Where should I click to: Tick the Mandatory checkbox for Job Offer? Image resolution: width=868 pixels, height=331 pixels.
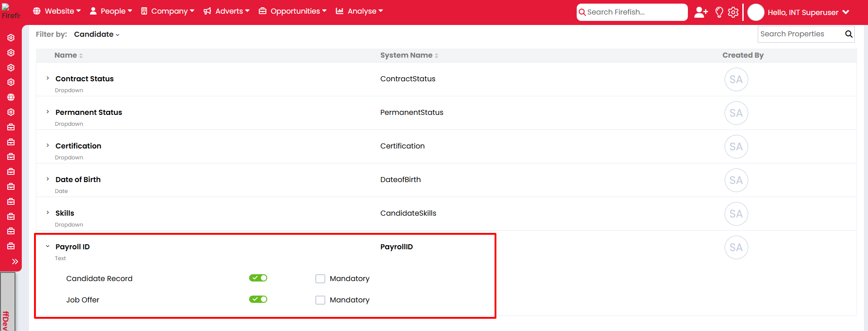click(320, 300)
